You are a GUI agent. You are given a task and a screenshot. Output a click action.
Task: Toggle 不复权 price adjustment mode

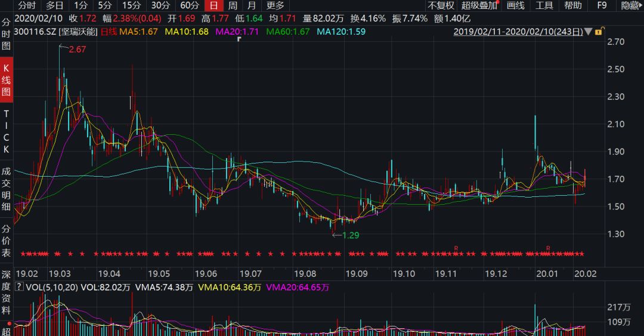pos(440,5)
